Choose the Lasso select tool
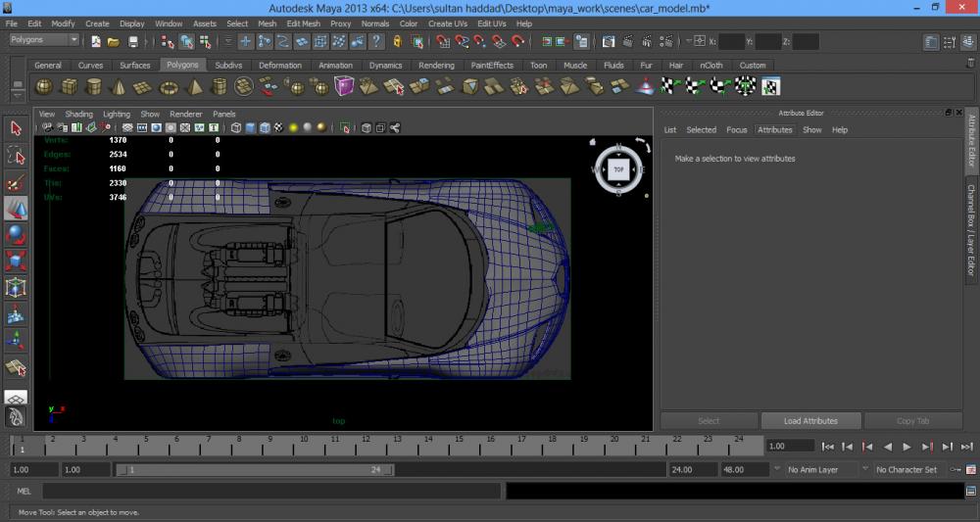Screen dimensions: 980x522 click(x=16, y=156)
